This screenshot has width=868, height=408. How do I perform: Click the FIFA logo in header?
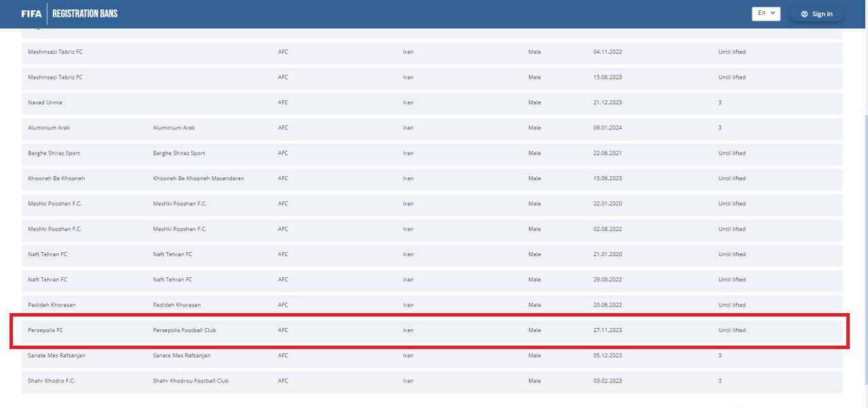point(31,14)
